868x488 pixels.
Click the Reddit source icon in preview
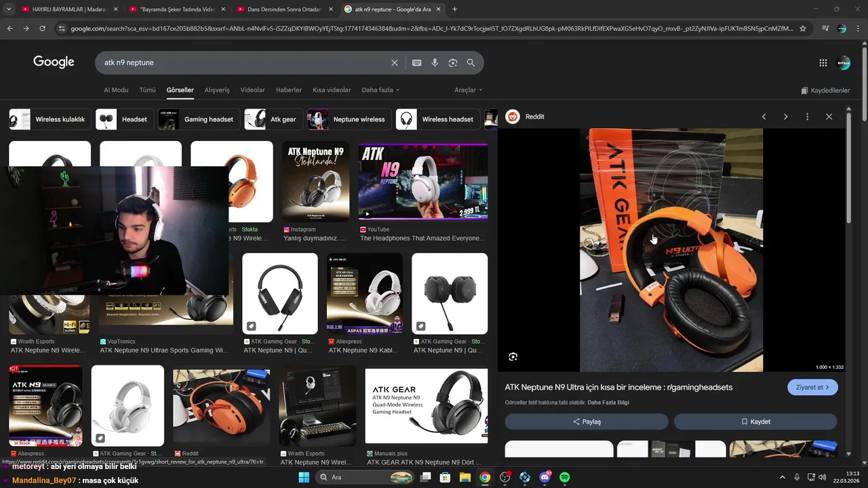coord(513,117)
